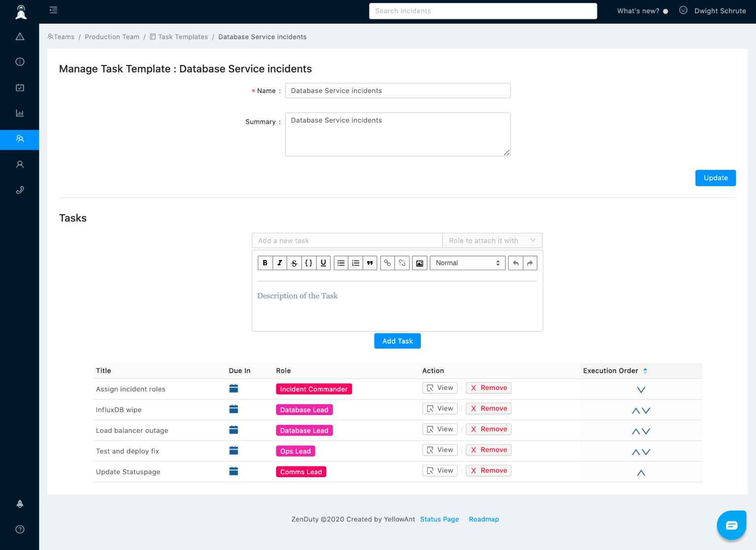Screen dimensions: 756x550
Task: Redo last edit in task editor
Action: (530, 263)
